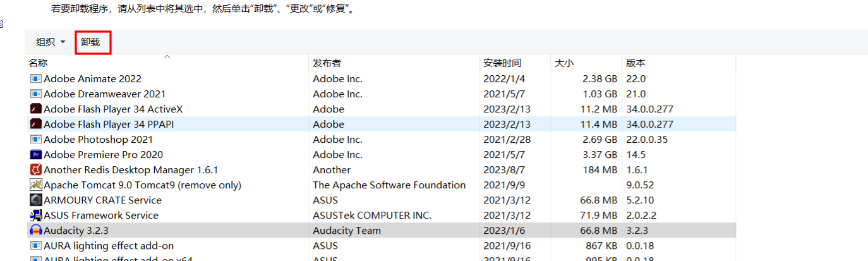This screenshot has height=261, width=868.
Task: Select the AURA lighting effect add-on entry
Action: [x=382, y=246]
